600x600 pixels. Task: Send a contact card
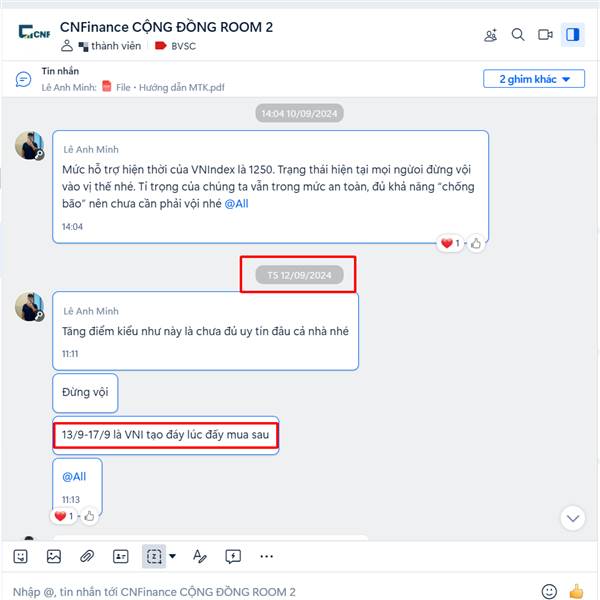(121, 556)
